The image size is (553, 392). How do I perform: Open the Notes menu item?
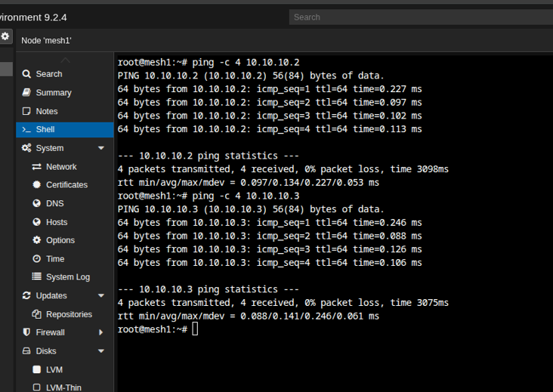click(x=65, y=111)
